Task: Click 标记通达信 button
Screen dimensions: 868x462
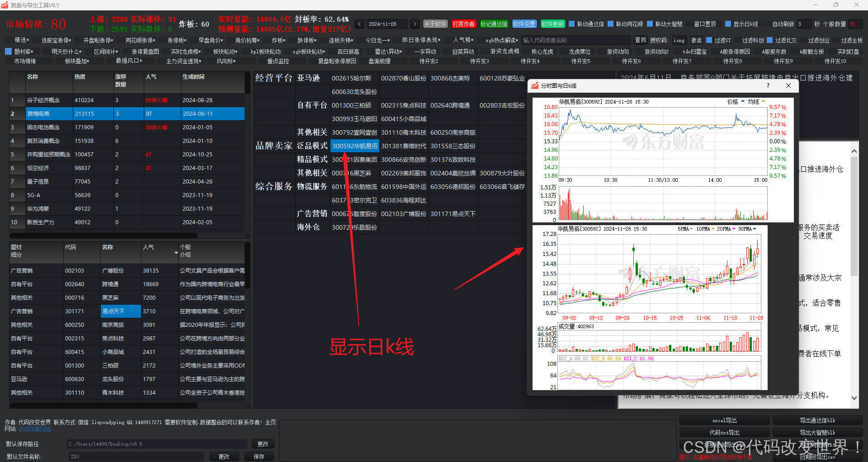Action: coord(494,24)
